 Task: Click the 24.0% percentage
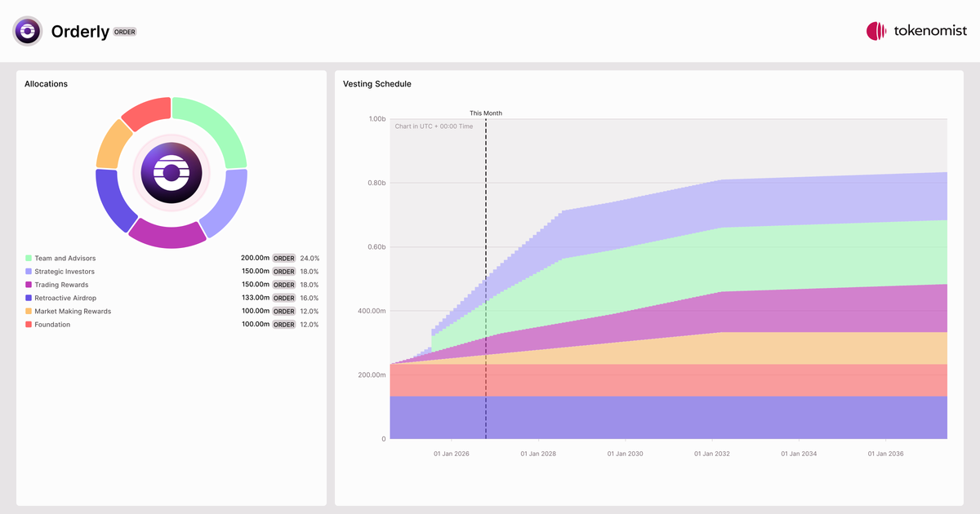(310, 258)
